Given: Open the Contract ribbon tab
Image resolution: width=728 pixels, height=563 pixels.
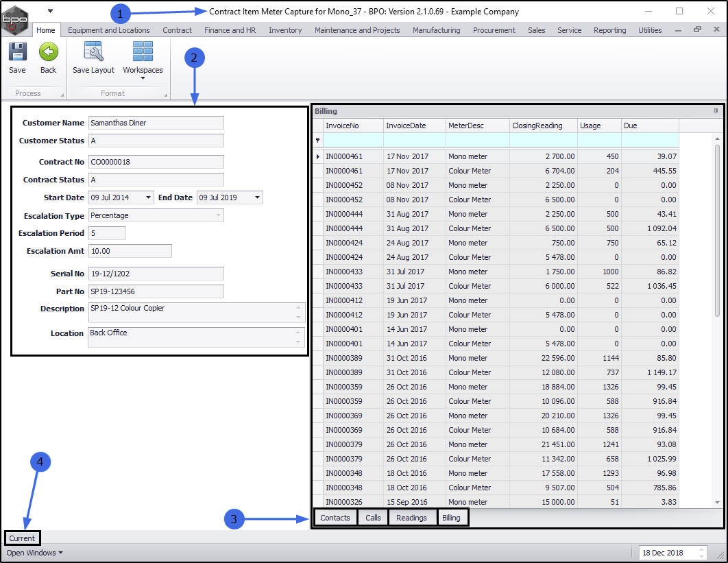Looking at the screenshot, I should (177, 30).
